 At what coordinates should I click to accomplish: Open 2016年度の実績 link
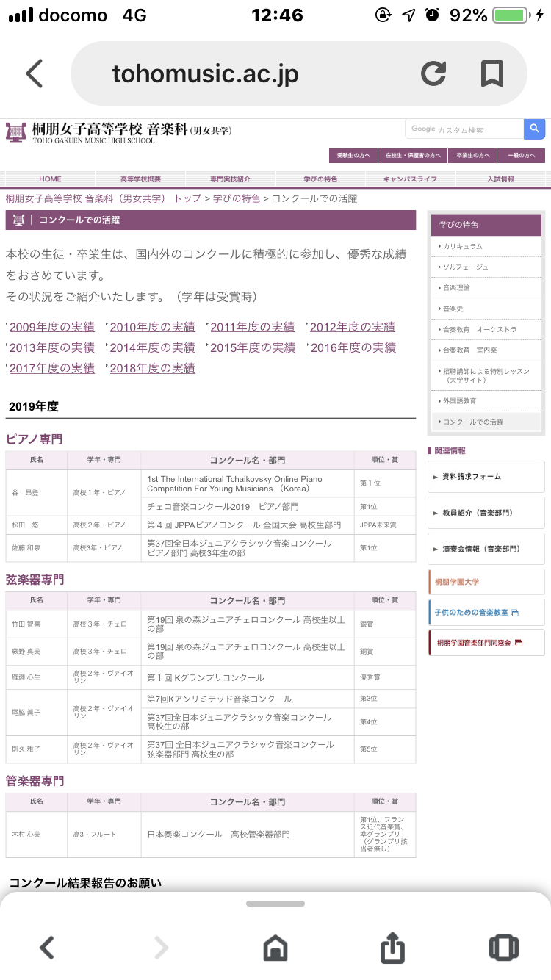(353, 347)
